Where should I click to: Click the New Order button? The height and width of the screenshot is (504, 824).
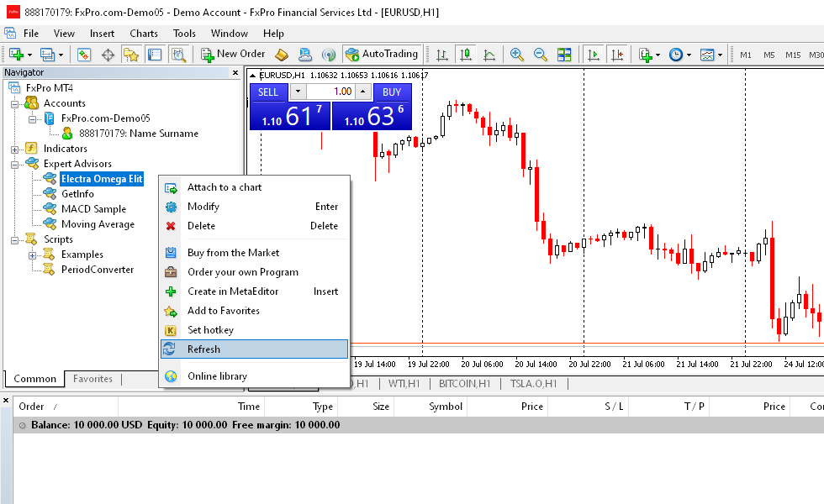234,54
